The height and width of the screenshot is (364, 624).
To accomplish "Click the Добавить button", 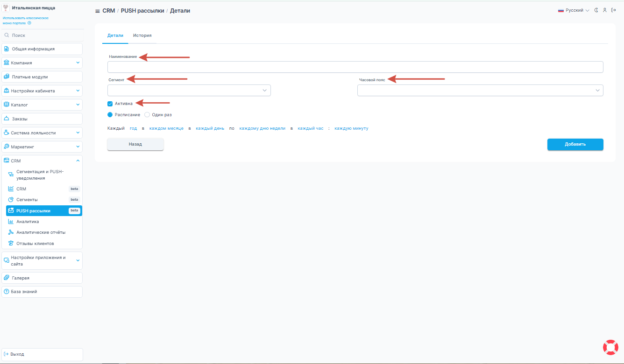I will point(575,145).
